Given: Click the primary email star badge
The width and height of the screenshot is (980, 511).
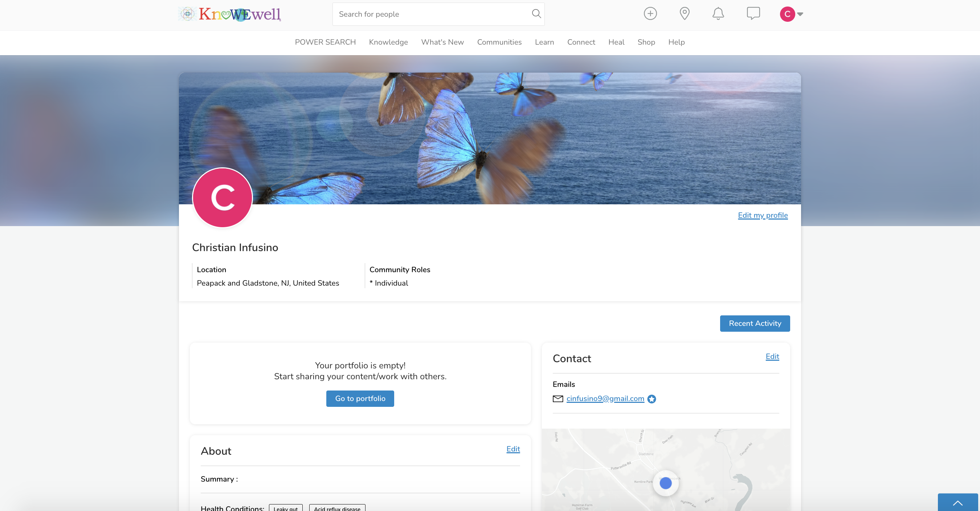Looking at the screenshot, I should pyautogui.click(x=652, y=399).
